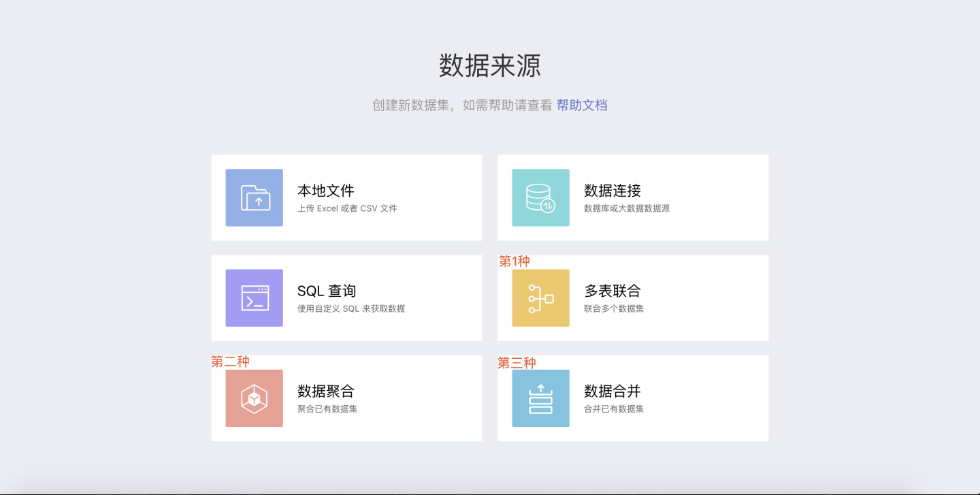Click the blue folder upload icon

[255, 197]
